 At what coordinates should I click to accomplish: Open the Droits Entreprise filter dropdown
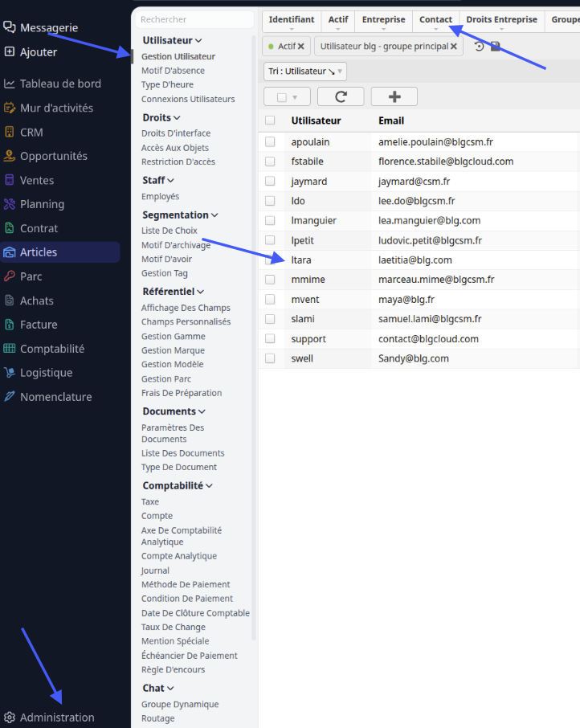[x=501, y=22]
